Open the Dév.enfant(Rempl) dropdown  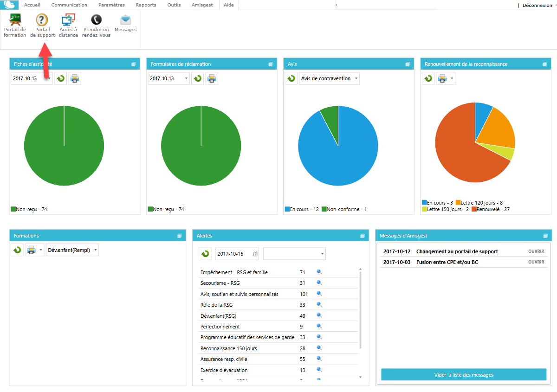[72, 250]
